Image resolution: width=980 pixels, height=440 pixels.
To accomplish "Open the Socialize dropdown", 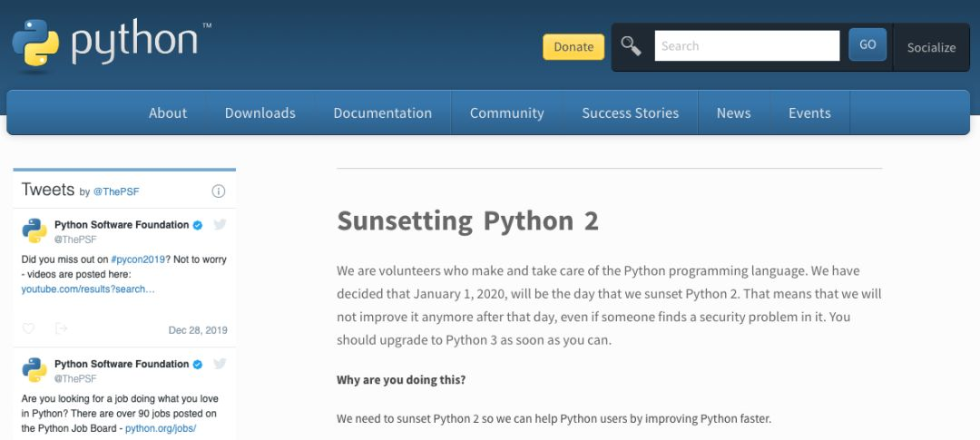I will (x=931, y=47).
